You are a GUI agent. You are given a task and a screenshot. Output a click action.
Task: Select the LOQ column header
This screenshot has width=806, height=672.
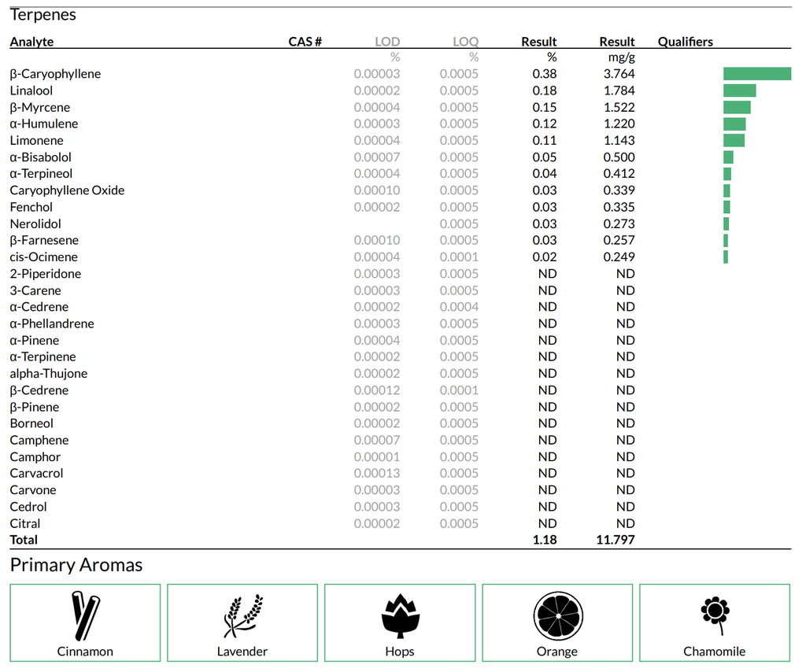[x=465, y=42]
